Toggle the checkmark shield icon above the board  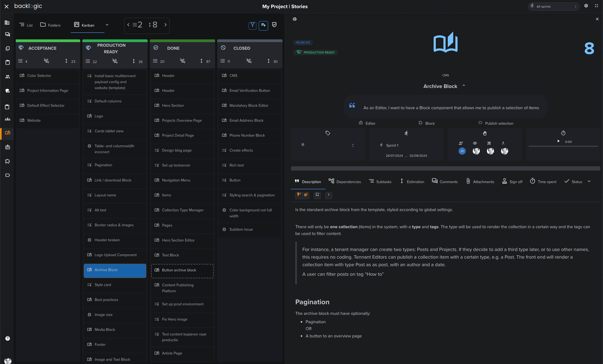[x=274, y=25]
